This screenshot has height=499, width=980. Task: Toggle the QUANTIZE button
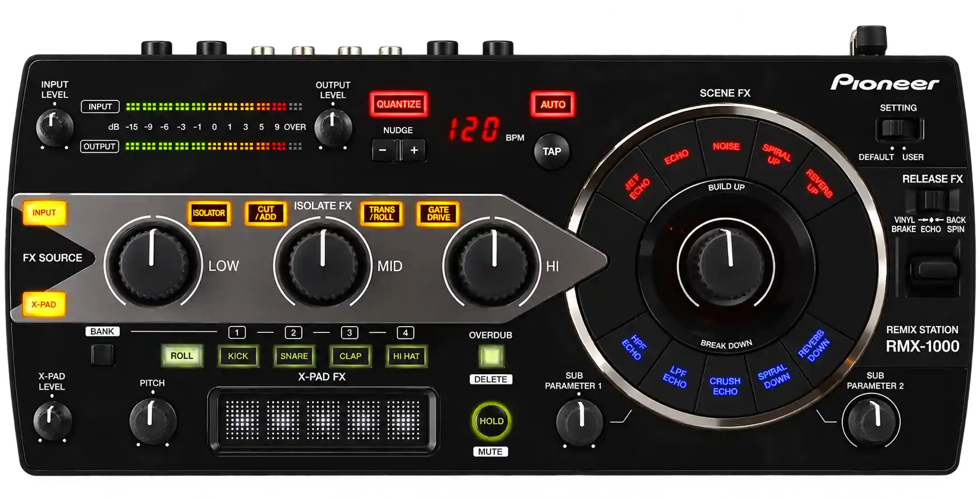398,104
